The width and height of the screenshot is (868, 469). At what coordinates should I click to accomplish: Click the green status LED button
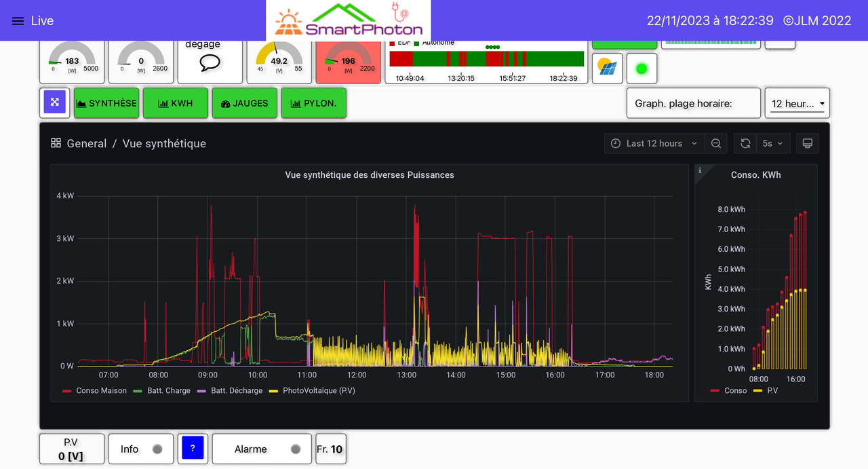642,69
